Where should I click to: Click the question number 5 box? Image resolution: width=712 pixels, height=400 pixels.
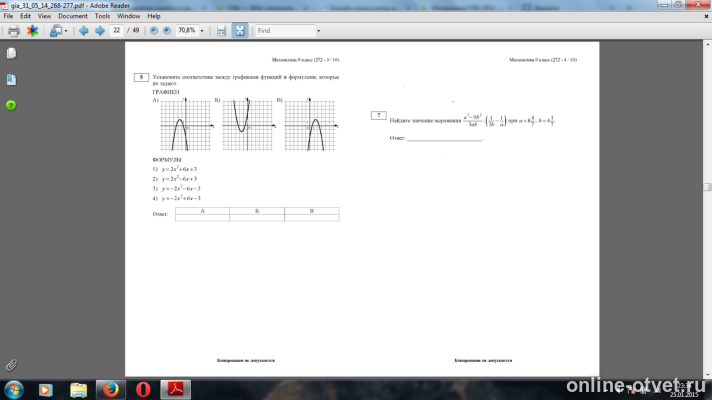(141, 78)
